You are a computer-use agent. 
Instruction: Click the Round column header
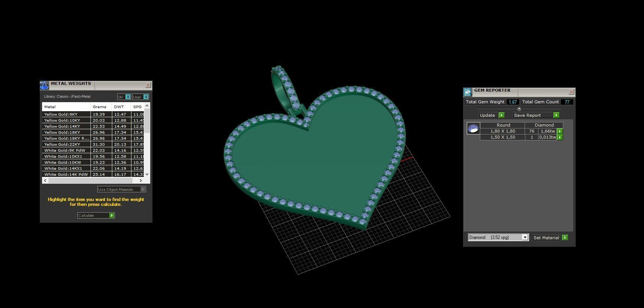pos(502,125)
